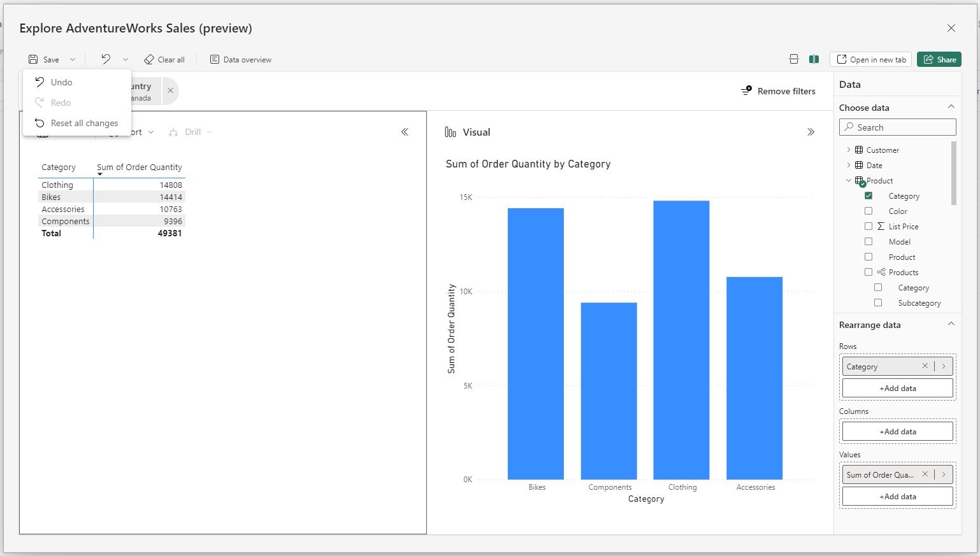Check the Color field checkbox
This screenshot has height=556, width=980.
(868, 211)
